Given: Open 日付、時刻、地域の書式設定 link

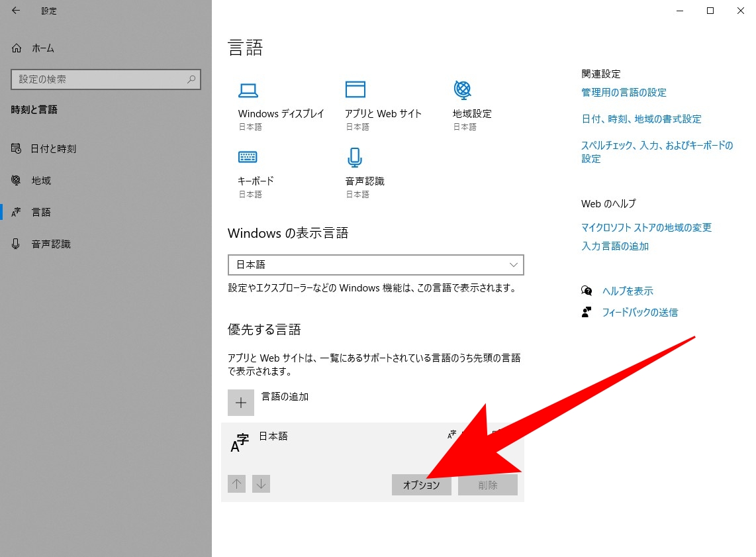Looking at the screenshot, I should [x=641, y=119].
